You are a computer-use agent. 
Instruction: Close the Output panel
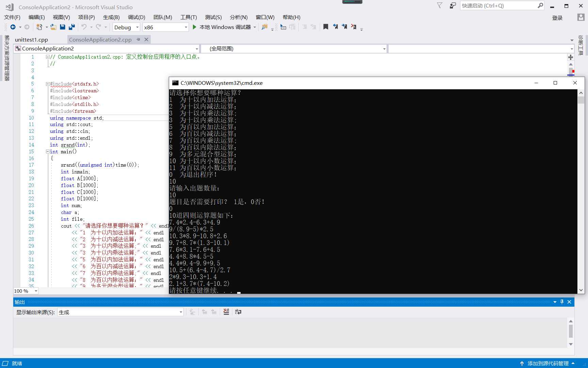point(569,302)
